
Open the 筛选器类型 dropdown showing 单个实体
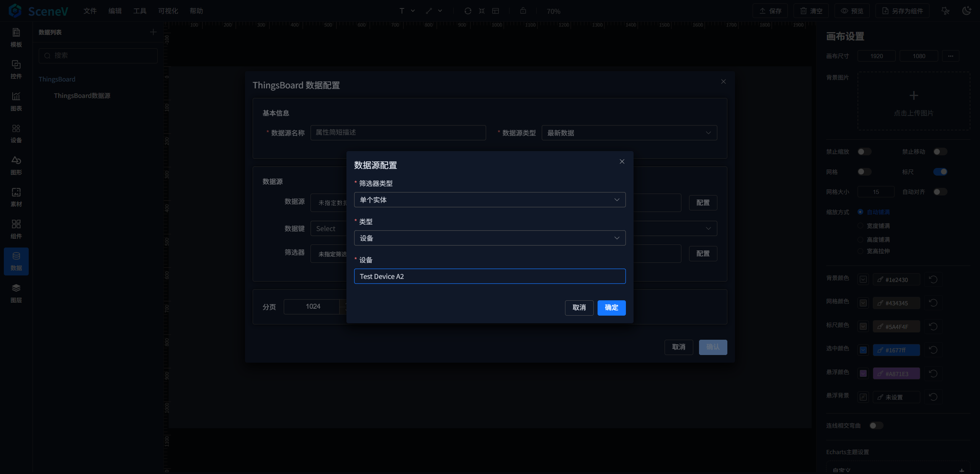click(x=490, y=200)
